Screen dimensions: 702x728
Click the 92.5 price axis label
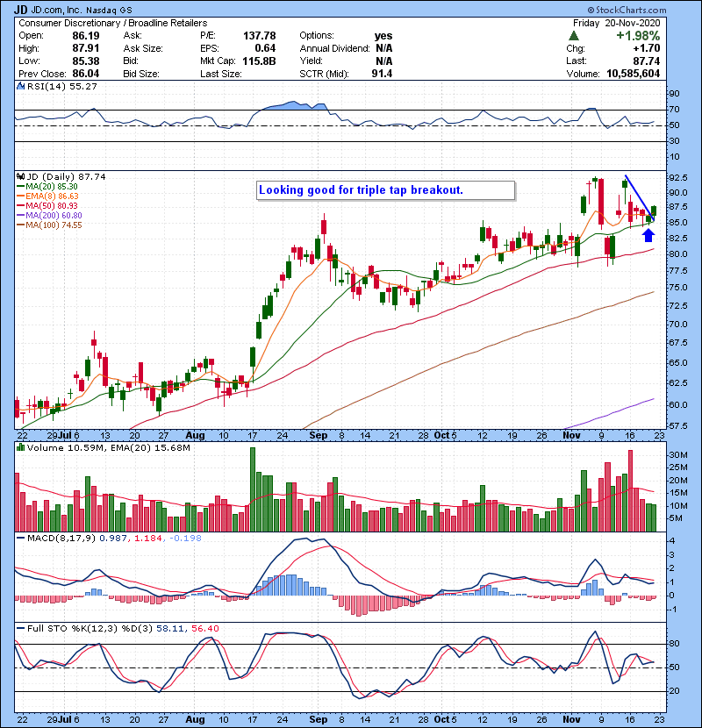click(x=677, y=178)
